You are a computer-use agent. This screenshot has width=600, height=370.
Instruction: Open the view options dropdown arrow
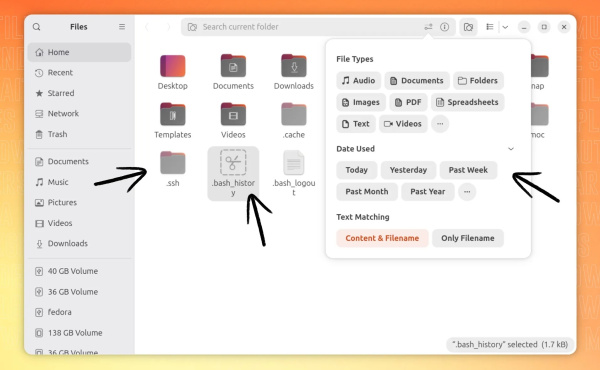coord(505,27)
